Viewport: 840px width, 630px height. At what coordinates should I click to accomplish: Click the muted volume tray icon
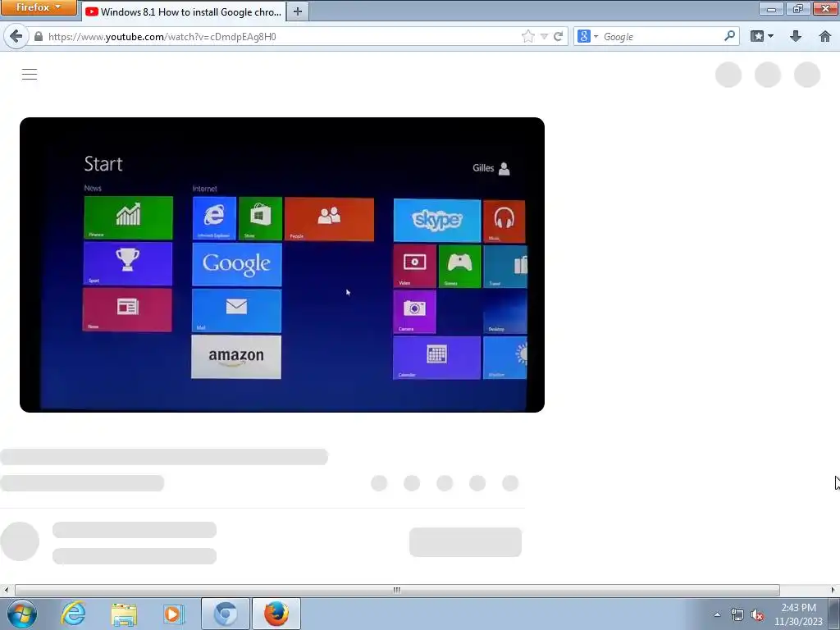pos(757,614)
